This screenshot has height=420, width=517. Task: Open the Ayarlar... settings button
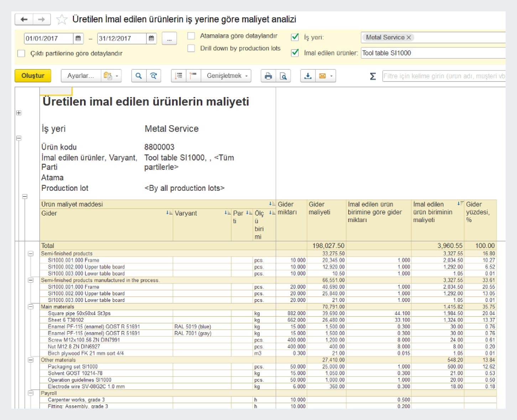click(80, 76)
